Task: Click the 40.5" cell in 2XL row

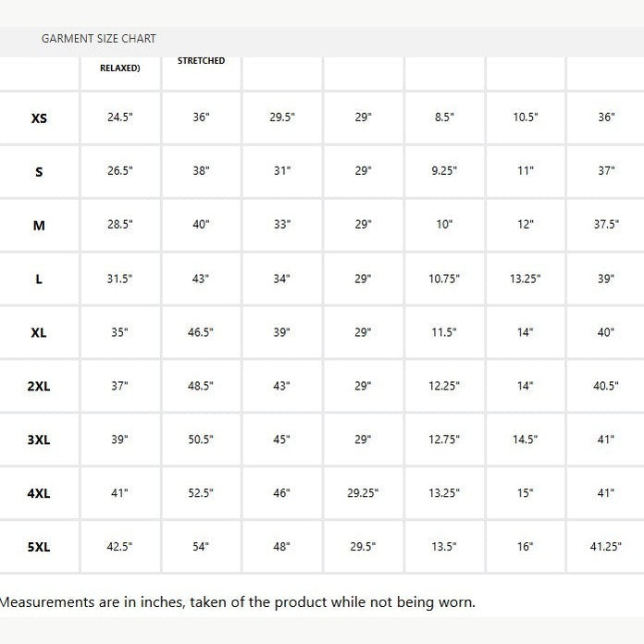Action: [605, 386]
